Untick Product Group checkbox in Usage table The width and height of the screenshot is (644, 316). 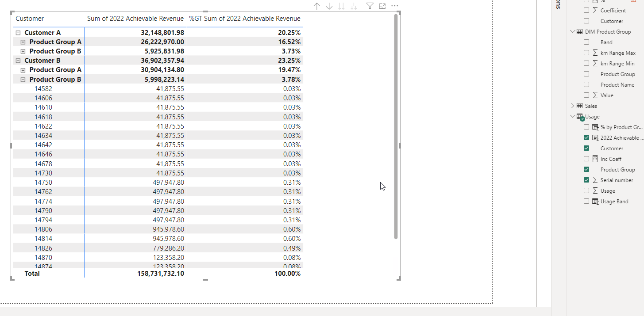[586, 169]
